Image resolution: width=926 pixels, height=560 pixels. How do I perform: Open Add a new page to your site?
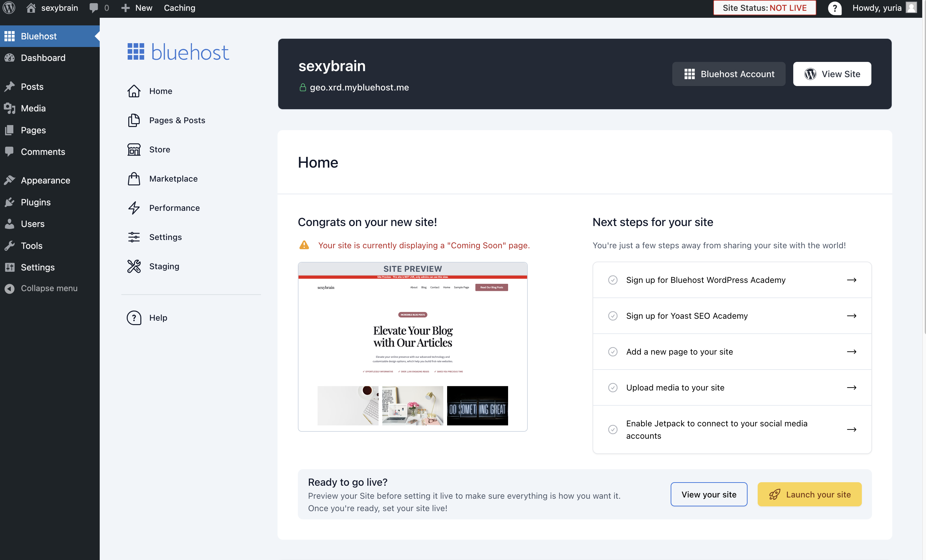(x=732, y=351)
